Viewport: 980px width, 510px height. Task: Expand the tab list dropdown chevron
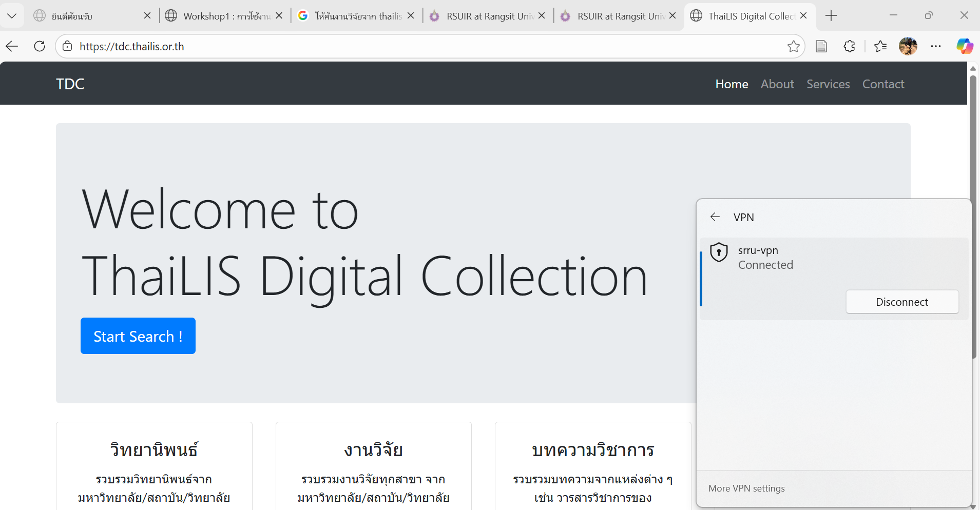point(12,16)
